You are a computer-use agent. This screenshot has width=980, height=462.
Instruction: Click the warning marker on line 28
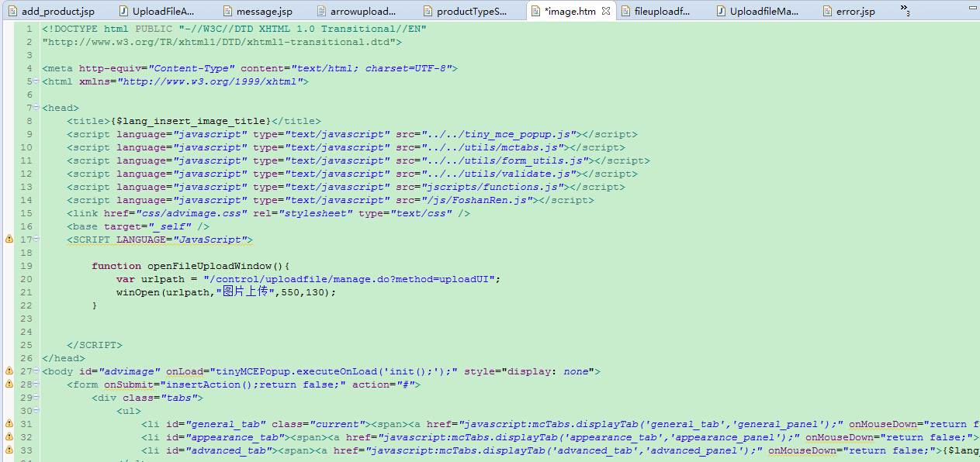click(9, 384)
